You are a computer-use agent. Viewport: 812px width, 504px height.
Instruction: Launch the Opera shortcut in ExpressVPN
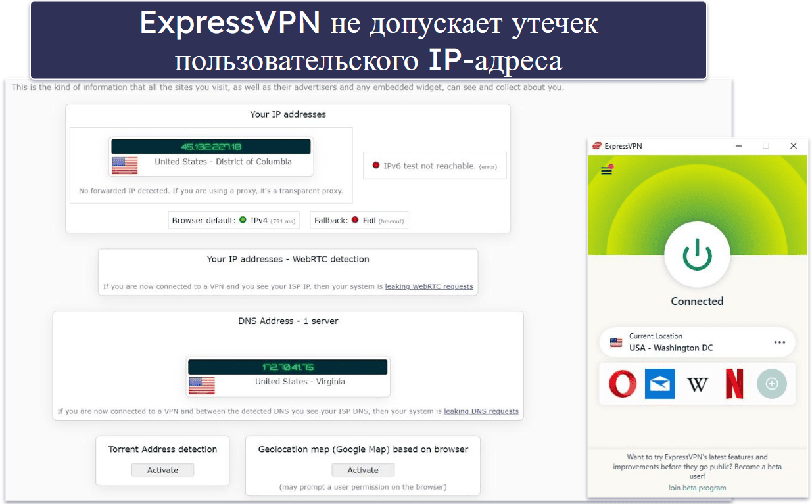(622, 384)
